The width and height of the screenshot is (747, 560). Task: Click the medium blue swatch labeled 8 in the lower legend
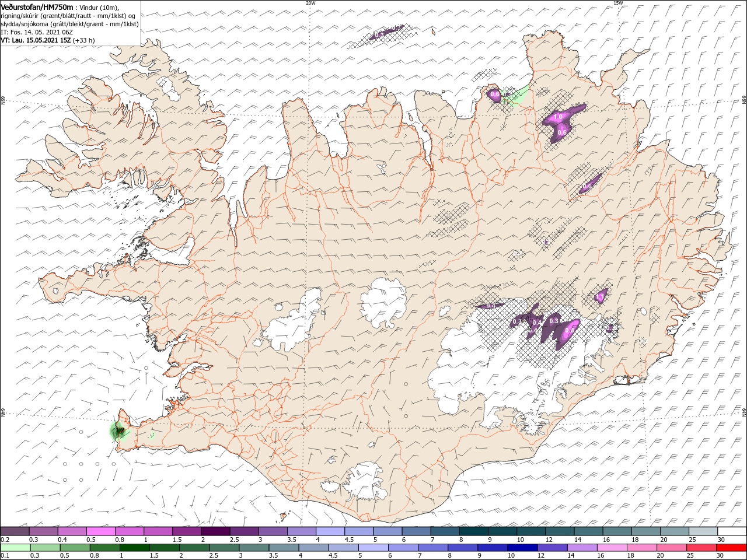[x=463, y=548]
